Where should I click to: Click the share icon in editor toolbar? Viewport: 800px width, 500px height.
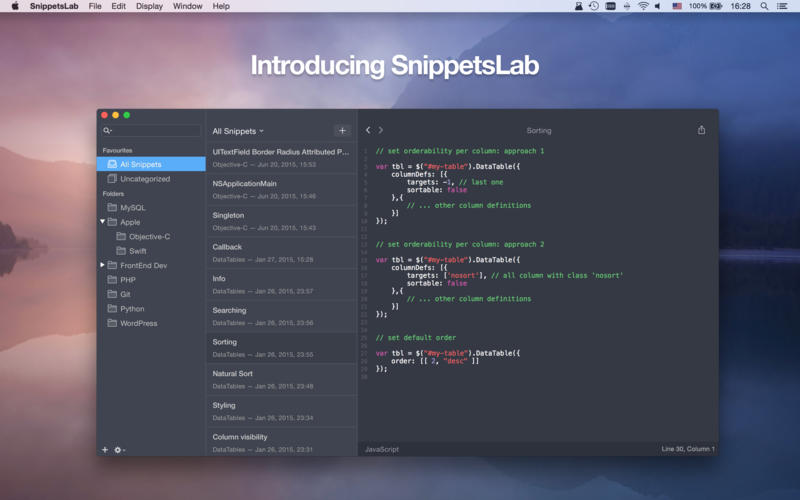[701, 130]
